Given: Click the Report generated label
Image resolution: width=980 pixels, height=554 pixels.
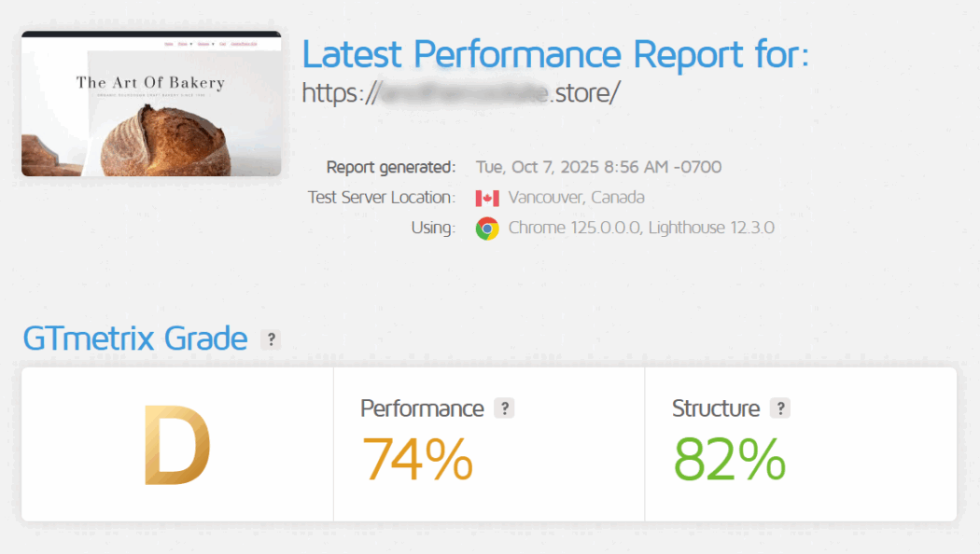Looking at the screenshot, I should point(391,168).
